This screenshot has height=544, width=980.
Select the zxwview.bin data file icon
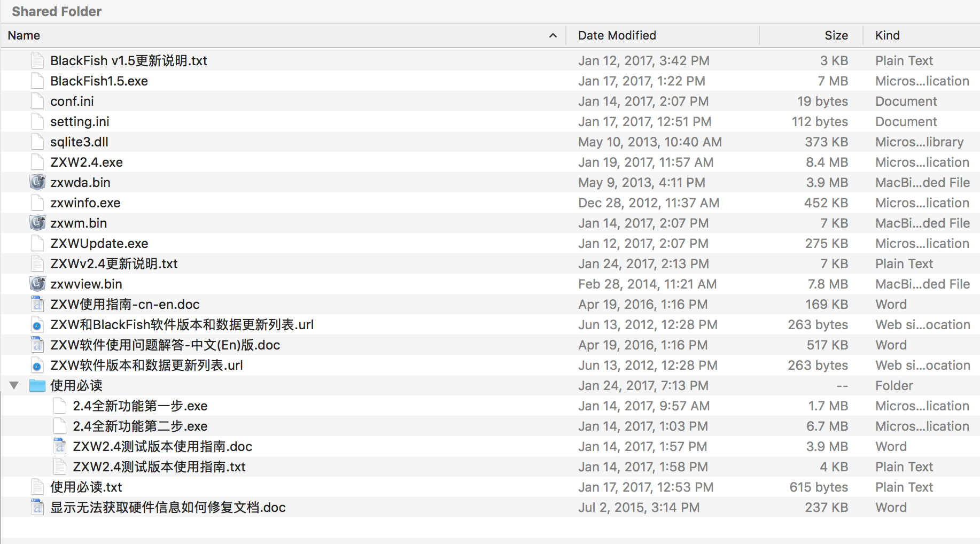click(37, 284)
